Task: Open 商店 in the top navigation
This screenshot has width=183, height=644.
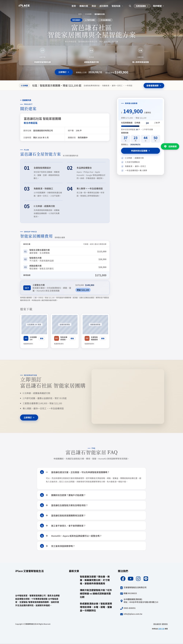Action: point(94,6)
